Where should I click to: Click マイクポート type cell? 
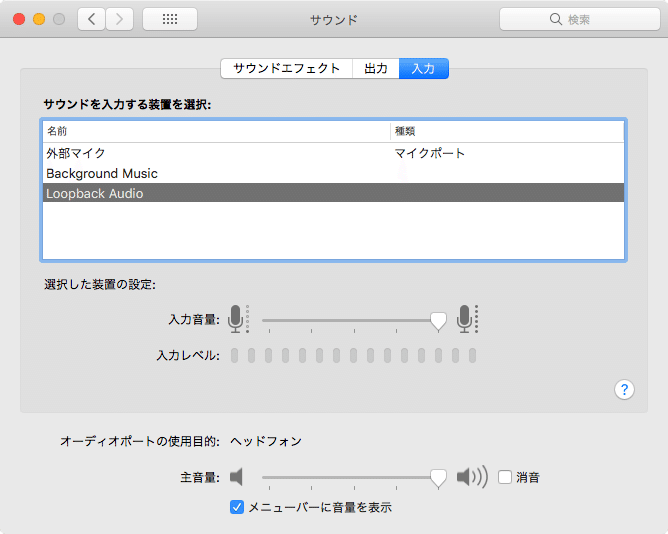click(x=429, y=153)
